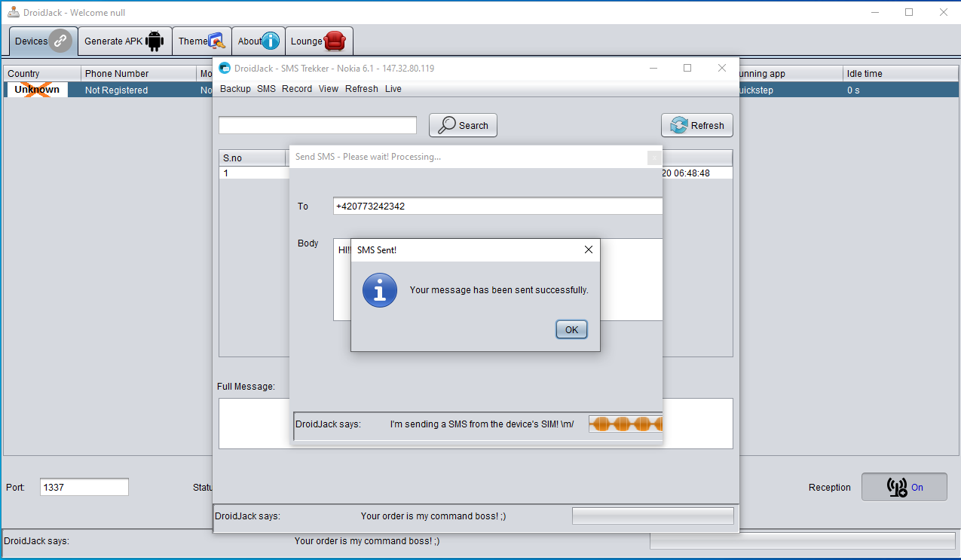Viewport: 961px width, 560px height.
Task: Click the DroidJack app icon in main title bar
Action: [14, 12]
